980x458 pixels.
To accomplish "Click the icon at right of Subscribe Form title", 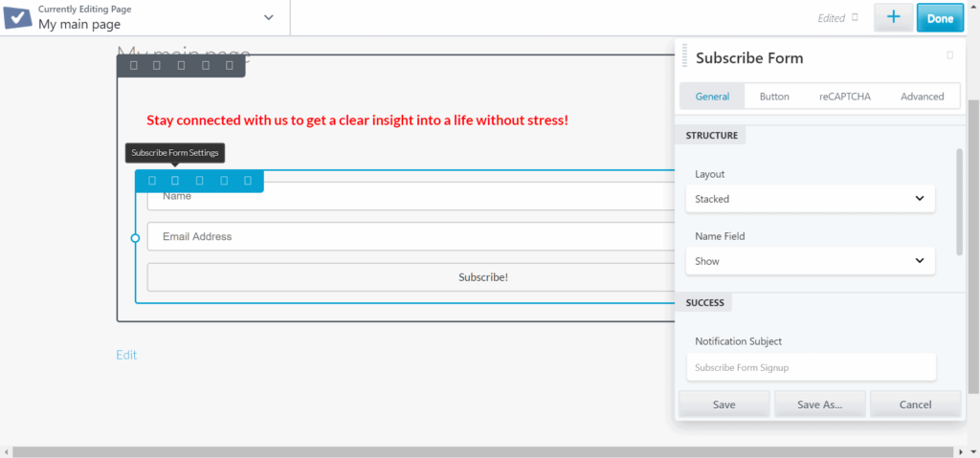I will coord(949,55).
